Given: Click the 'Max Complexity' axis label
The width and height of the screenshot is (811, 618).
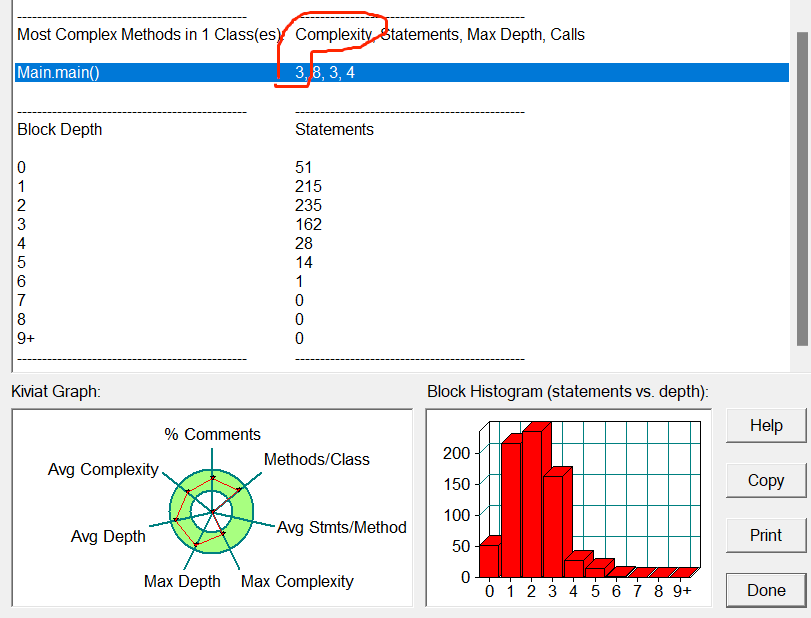Looking at the screenshot, I should pos(297,581).
